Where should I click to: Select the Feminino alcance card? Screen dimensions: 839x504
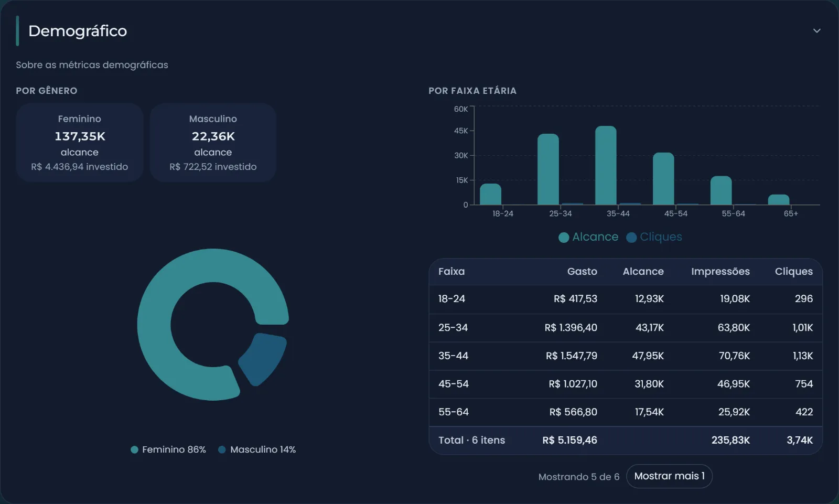pyautogui.click(x=80, y=143)
